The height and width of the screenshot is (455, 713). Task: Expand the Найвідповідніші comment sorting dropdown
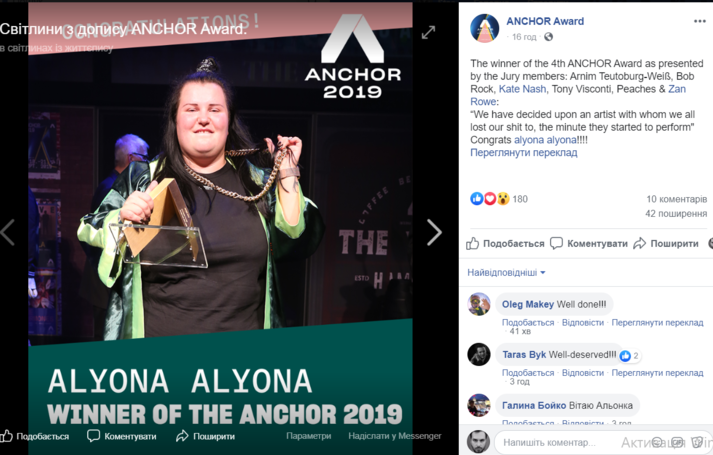pos(506,272)
